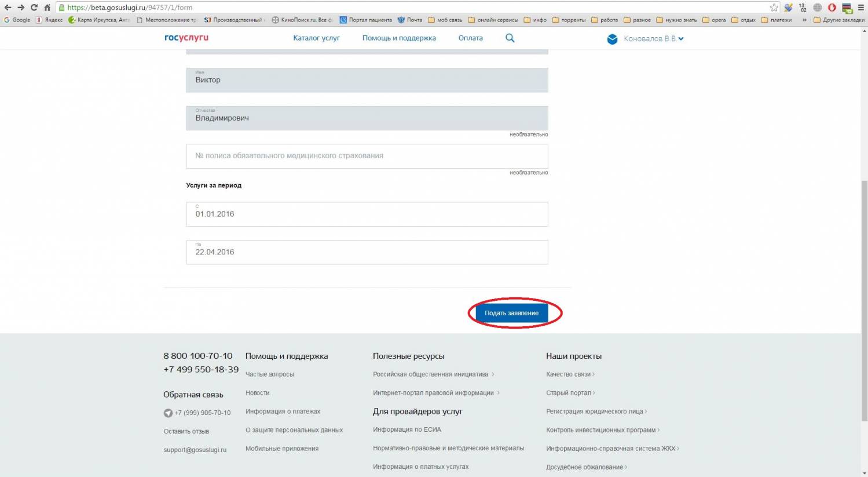This screenshot has width=868, height=477.
Task: Open the Частые вопросы footer link
Action: point(269,374)
